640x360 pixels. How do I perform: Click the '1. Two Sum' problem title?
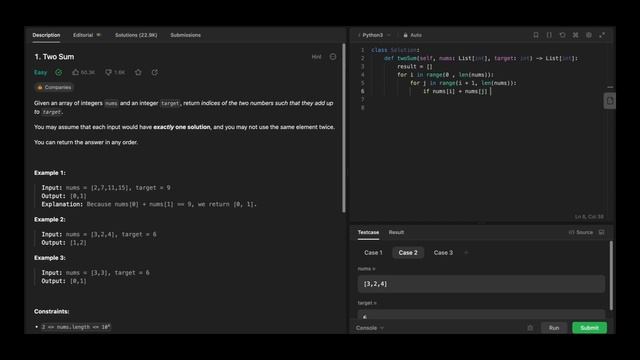coord(54,57)
